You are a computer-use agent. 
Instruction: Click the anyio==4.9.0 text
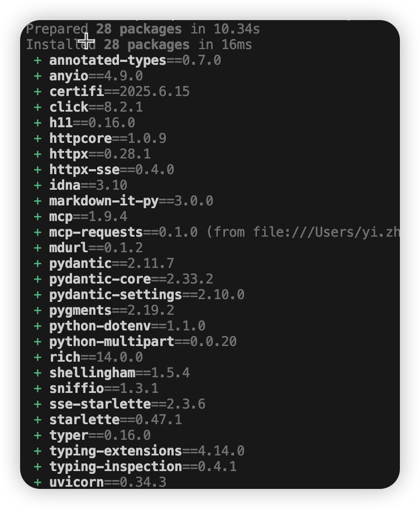click(x=96, y=76)
